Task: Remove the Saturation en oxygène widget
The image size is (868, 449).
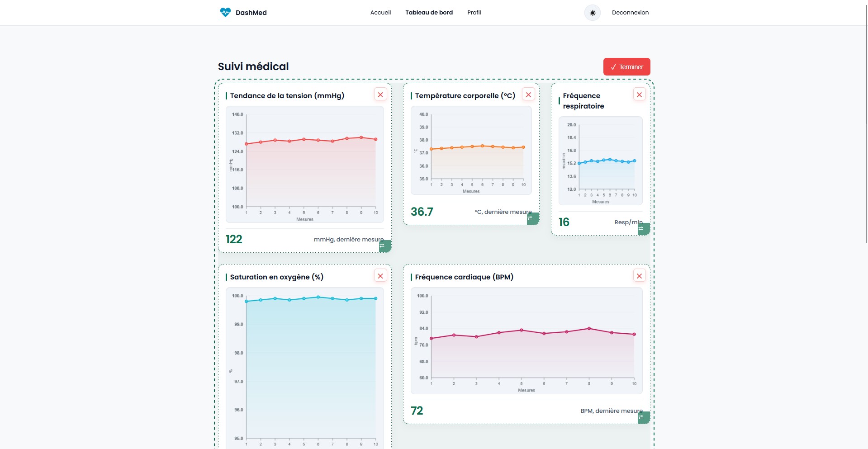Action: click(x=380, y=276)
